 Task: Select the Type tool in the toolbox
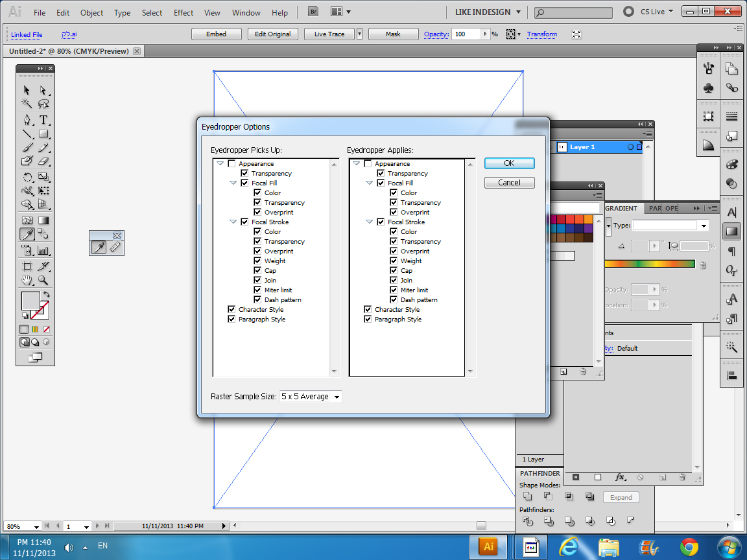pos(43,120)
